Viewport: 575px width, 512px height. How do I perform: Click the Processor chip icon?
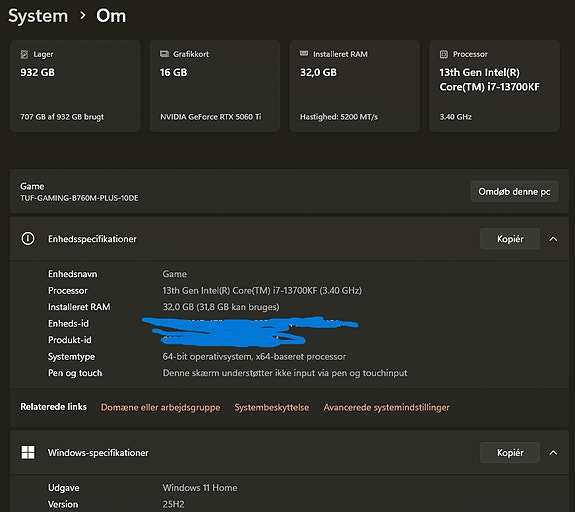(x=444, y=54)
